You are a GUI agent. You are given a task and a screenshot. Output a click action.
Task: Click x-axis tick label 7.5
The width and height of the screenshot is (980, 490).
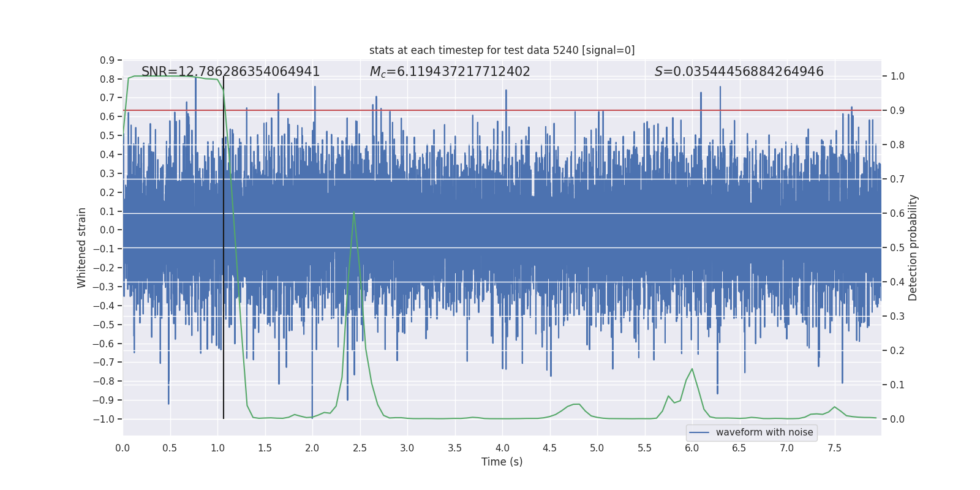[834, 448]
